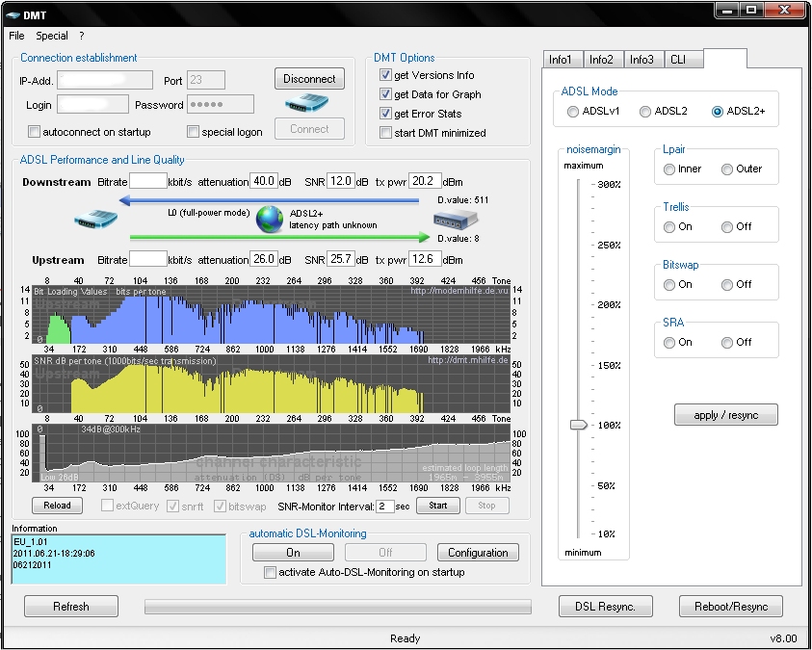Image resolution: width=812 pixels, height=650 pixels.
Task: Set Bitswap to On
Action: [x=669, y=285]
